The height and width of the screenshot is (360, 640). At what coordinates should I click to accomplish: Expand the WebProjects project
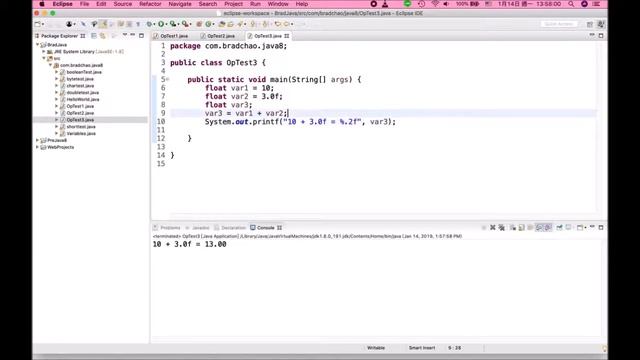[x=37, y=147]
